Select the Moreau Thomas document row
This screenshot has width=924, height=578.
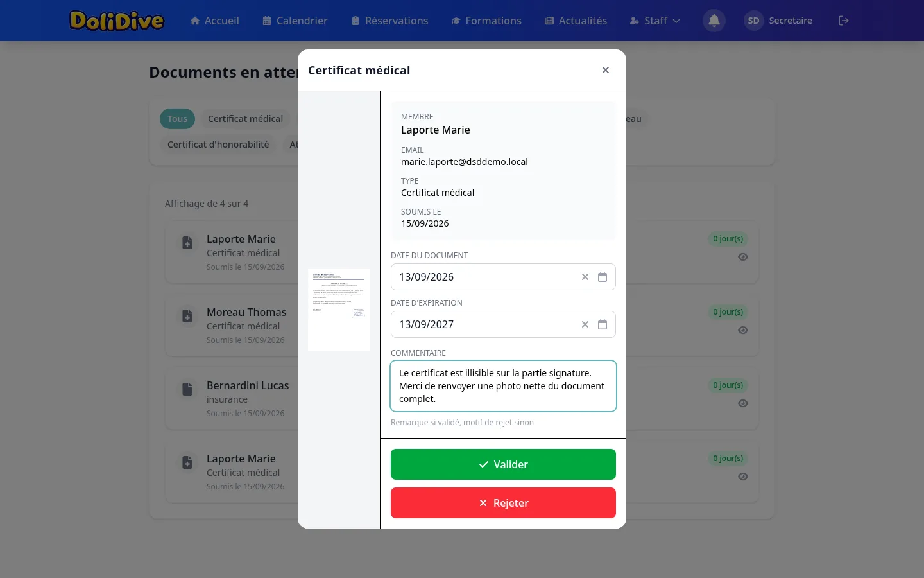point(462,326)
